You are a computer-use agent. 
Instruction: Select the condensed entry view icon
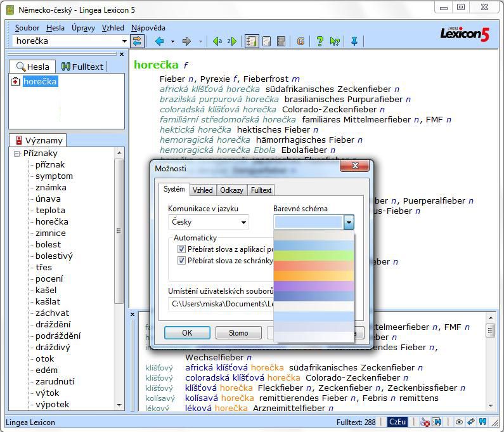[266, 41]
